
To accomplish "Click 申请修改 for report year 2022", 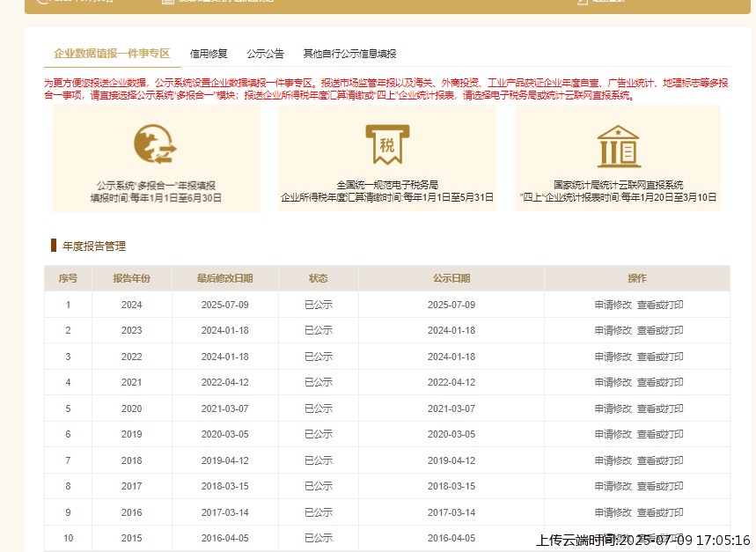I will pyautogui.click(x=613, y=357).
